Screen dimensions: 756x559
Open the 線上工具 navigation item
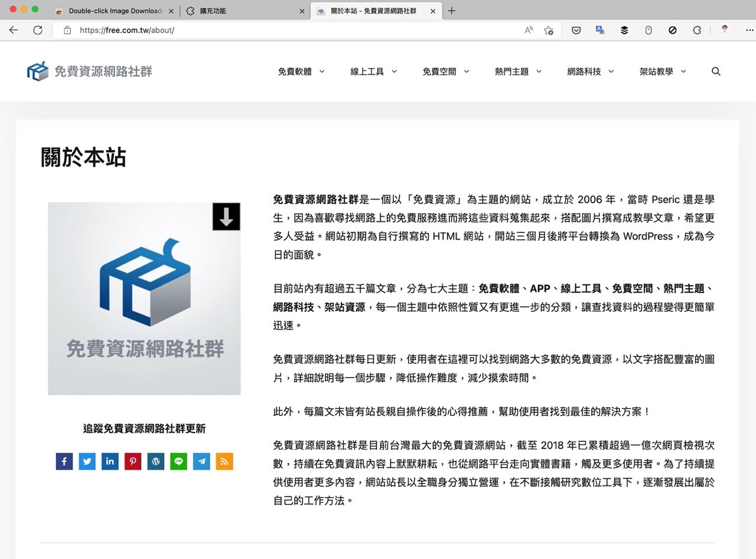[367, 71]
